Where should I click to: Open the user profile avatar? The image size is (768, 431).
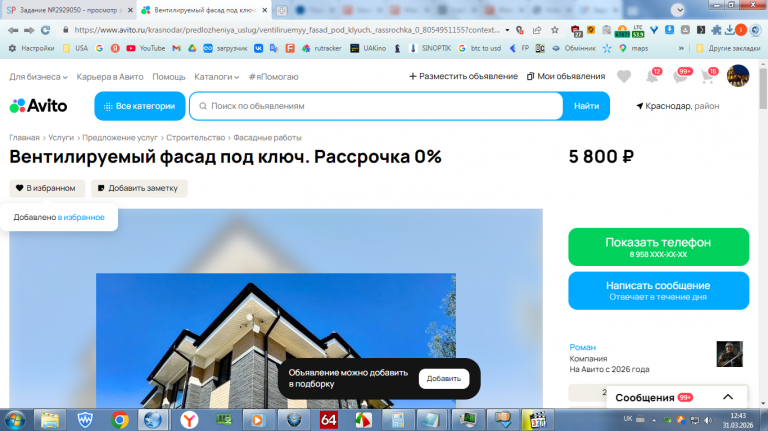pos(738,76)
